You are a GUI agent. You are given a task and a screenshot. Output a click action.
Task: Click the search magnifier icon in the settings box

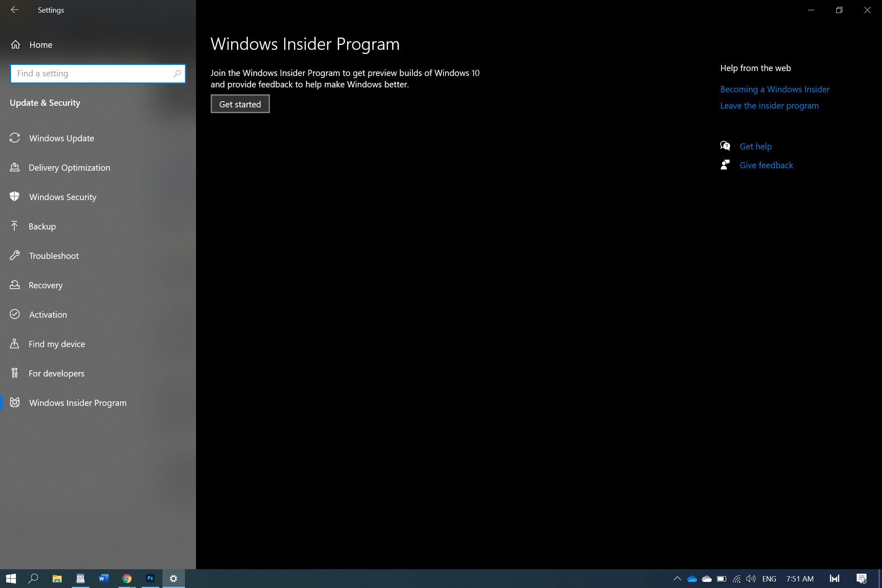pos(177,73)
